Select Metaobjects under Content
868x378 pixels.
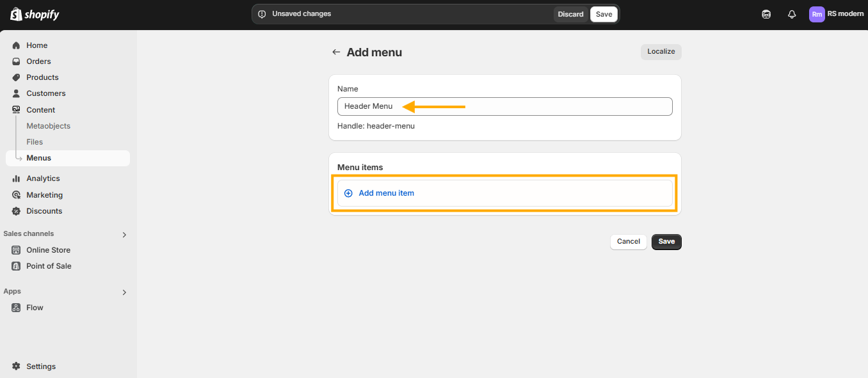48,126
